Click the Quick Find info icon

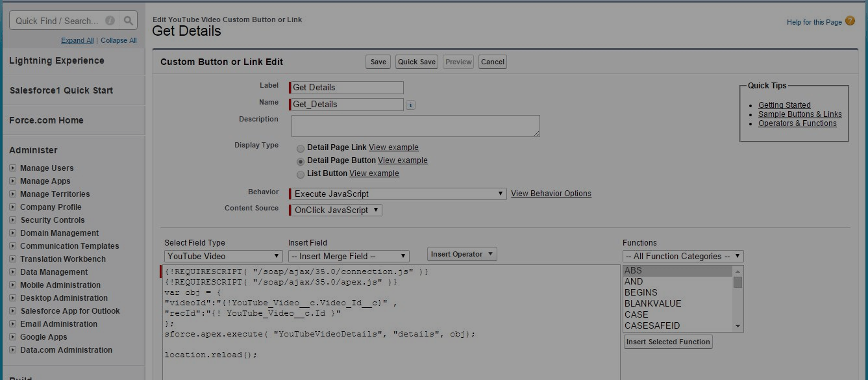110,21
